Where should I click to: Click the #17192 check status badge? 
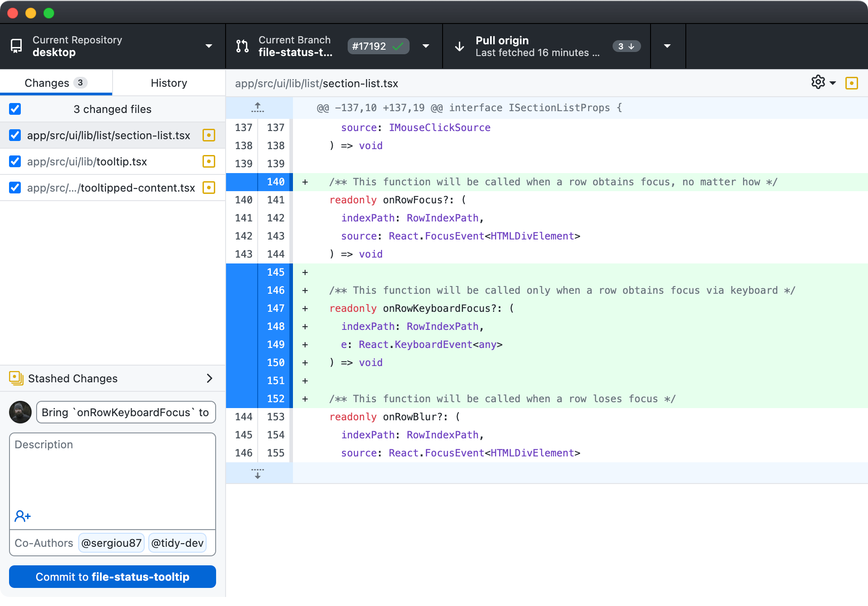click(378, 46)
